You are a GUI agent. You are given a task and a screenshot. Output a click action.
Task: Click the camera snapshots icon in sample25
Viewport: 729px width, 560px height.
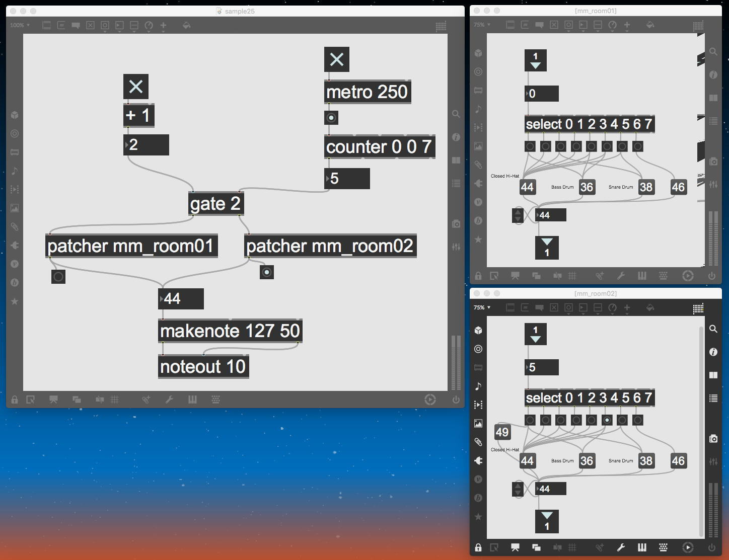456,224
